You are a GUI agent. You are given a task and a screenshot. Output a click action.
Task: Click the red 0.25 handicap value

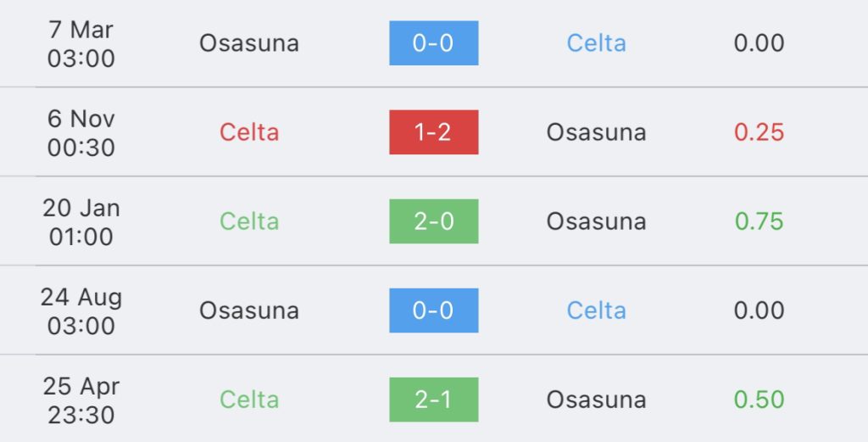coord(759,132)
